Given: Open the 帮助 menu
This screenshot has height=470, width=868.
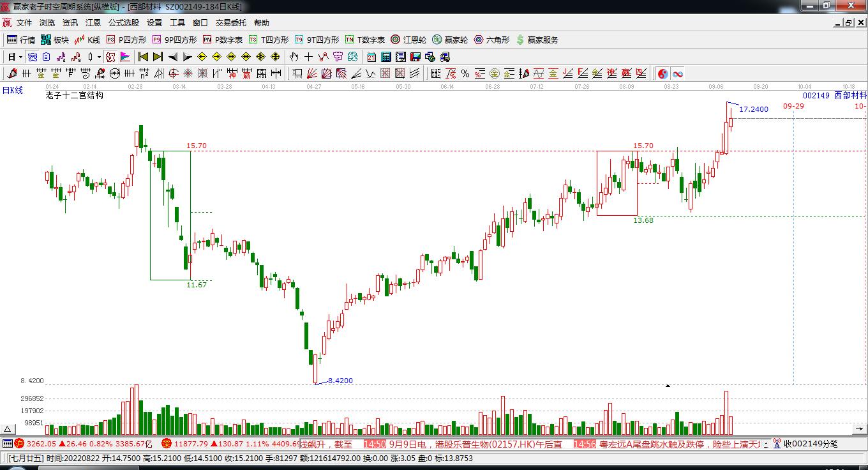Looking at the screenshot, I should point(261,22).
